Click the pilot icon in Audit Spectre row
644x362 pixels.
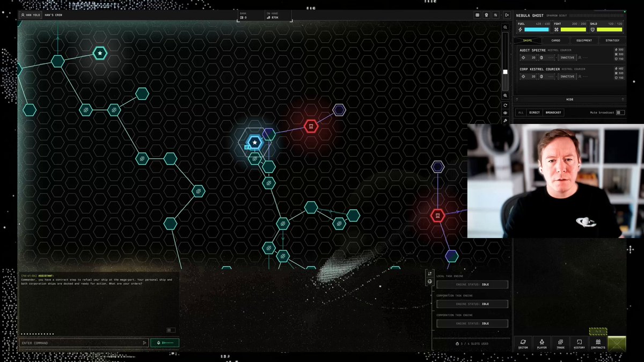580,57
